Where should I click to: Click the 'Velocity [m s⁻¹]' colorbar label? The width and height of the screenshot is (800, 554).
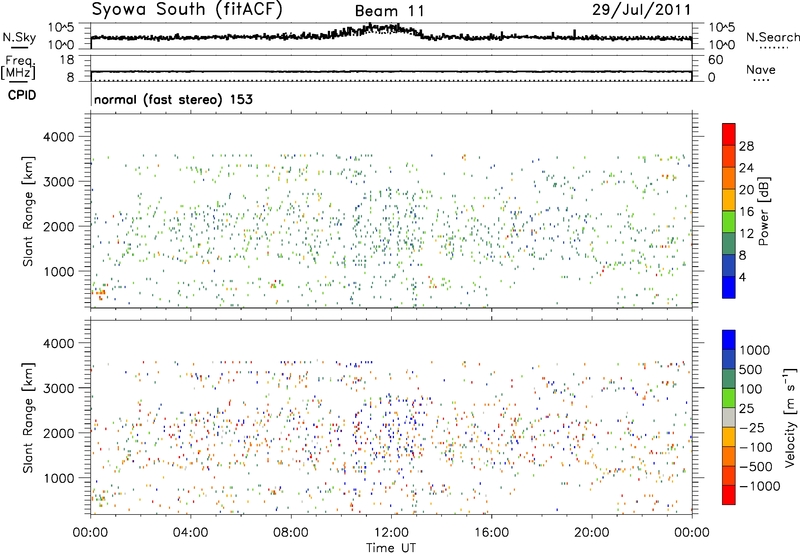pyautogui.click(x=790, y=417)
